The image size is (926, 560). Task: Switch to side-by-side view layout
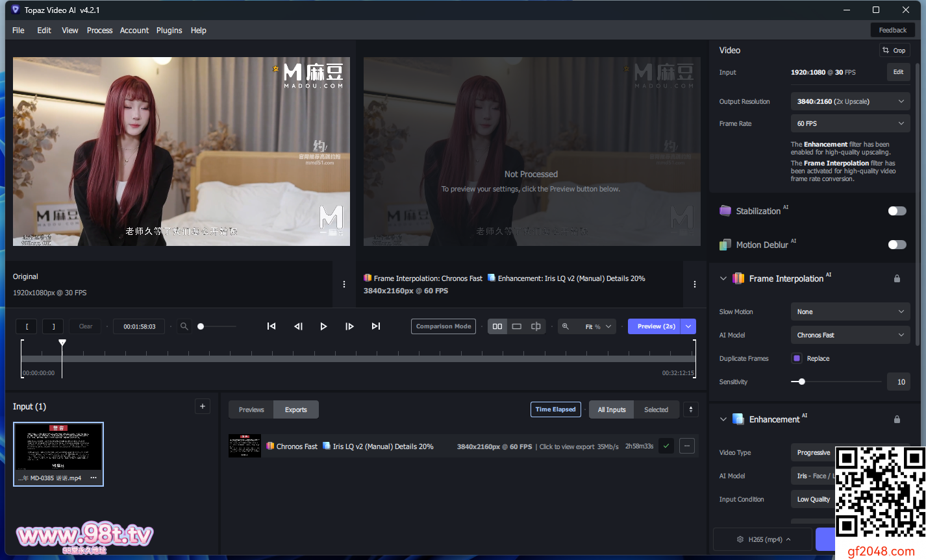[497, 326]
